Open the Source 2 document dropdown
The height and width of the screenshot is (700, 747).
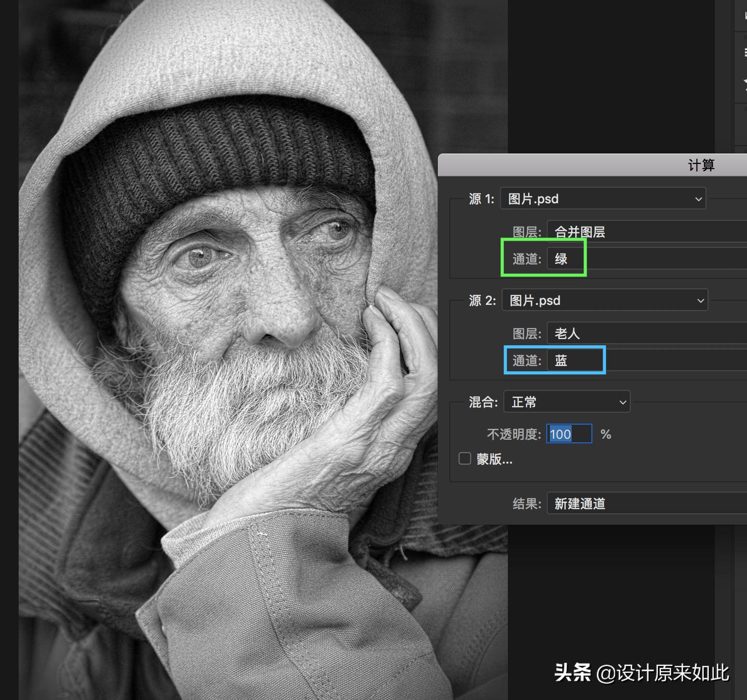coord(605,300)
